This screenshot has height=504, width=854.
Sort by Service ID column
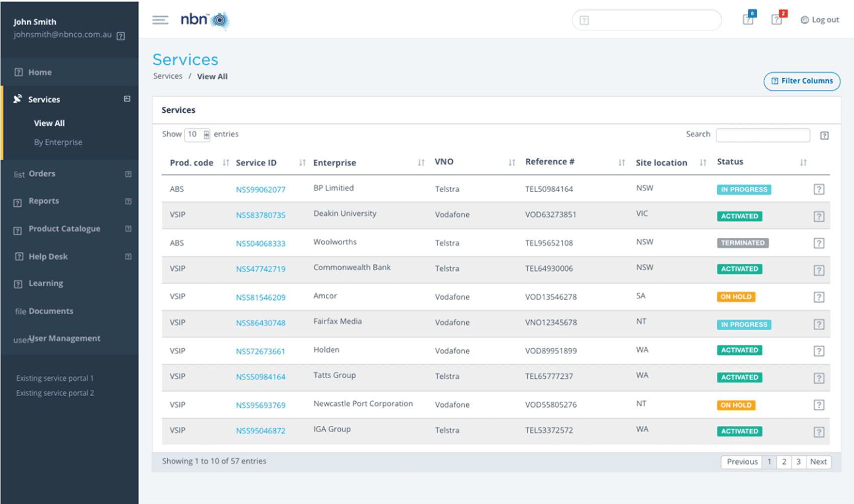click(x=302, y=162)
